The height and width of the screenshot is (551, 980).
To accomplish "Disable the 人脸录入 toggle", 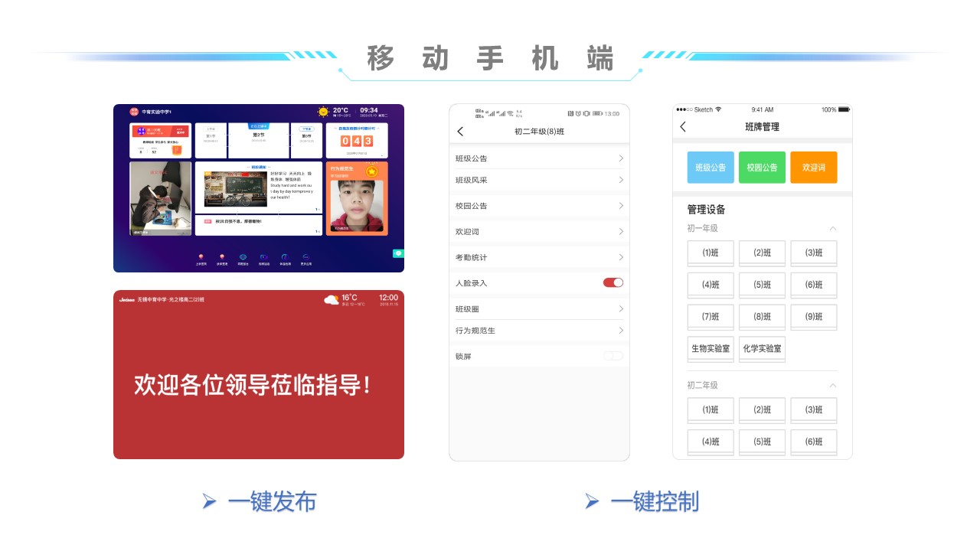I will pos(613,282).
